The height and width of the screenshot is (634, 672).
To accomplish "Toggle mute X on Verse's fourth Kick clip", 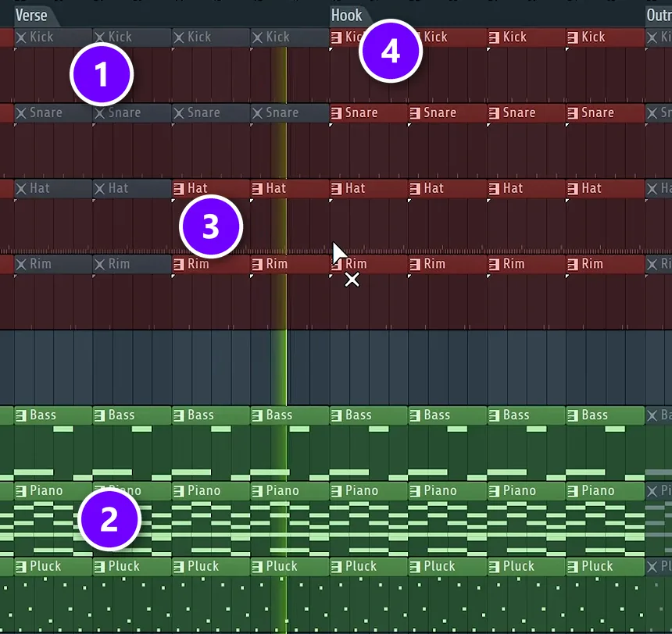I will point(257,37).
